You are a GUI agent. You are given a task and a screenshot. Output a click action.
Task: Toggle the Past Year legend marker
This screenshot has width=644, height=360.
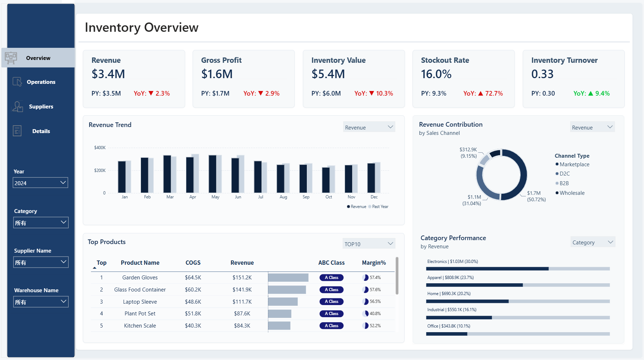pyautogui.click(x=370, y=207)
